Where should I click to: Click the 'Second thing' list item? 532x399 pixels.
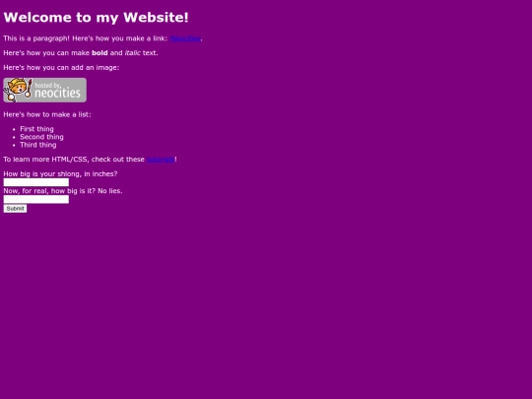click(x=41, y=137)
